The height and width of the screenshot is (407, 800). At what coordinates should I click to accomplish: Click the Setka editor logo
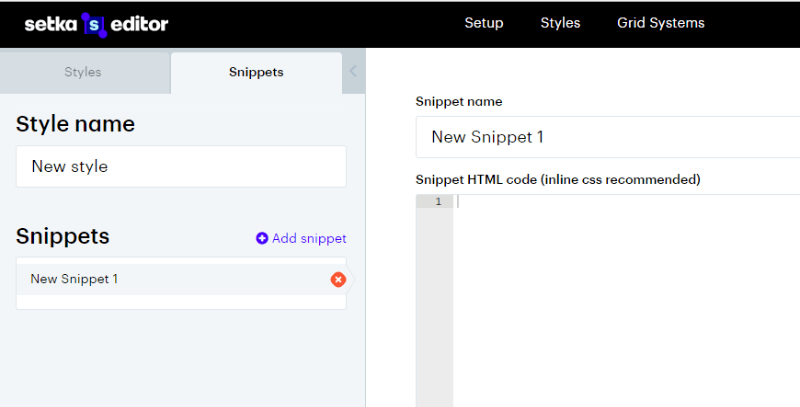[96, 24]
